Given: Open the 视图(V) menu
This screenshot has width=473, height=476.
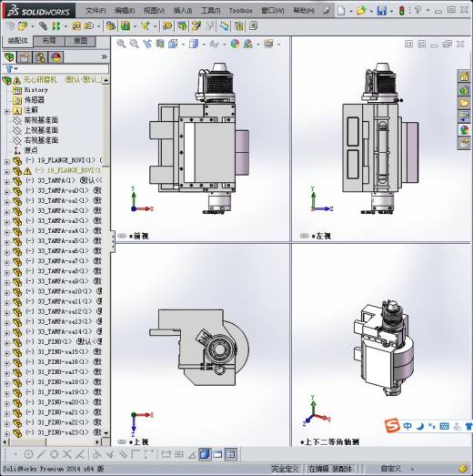Looking at the screenshot, I should [154, 11].
